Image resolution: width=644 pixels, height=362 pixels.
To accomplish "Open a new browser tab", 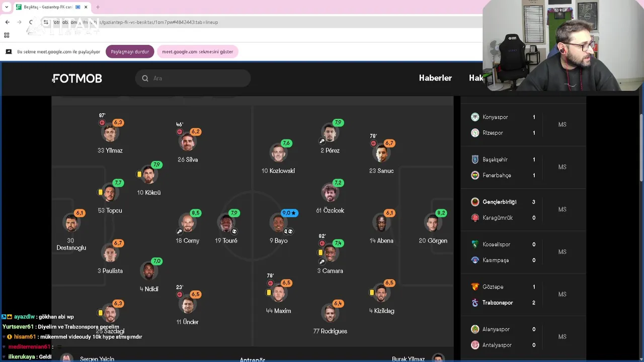I will click(x=98, y=7).
